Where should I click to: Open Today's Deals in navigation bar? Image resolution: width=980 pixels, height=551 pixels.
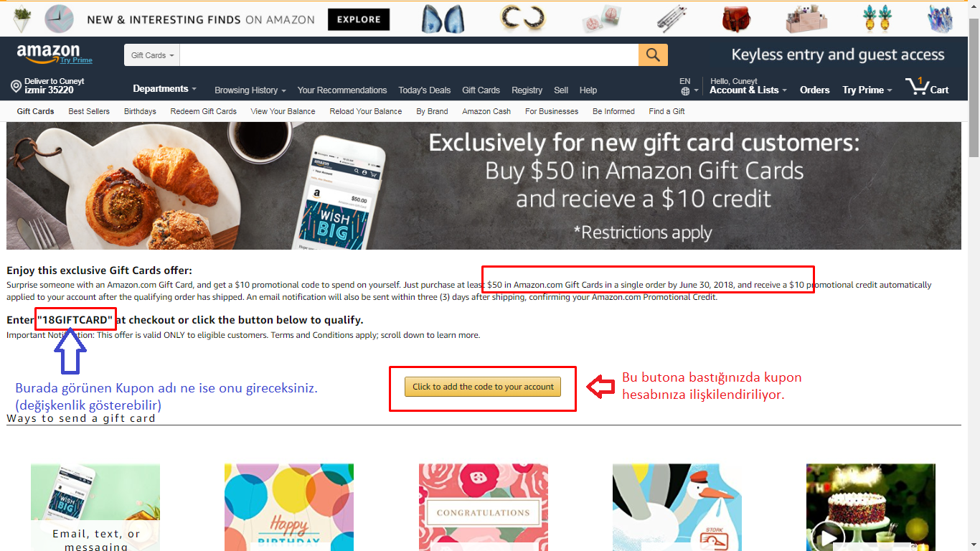(x=425, y=90)
